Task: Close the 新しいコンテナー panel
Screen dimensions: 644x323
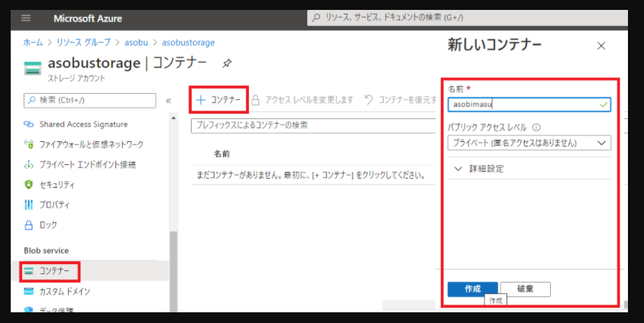Action: point(601,46)
